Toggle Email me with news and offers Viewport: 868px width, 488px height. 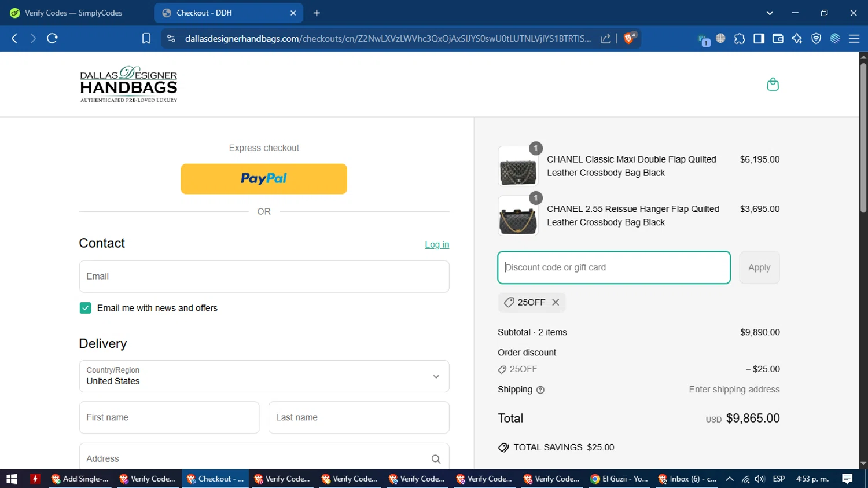coord(85,308)
